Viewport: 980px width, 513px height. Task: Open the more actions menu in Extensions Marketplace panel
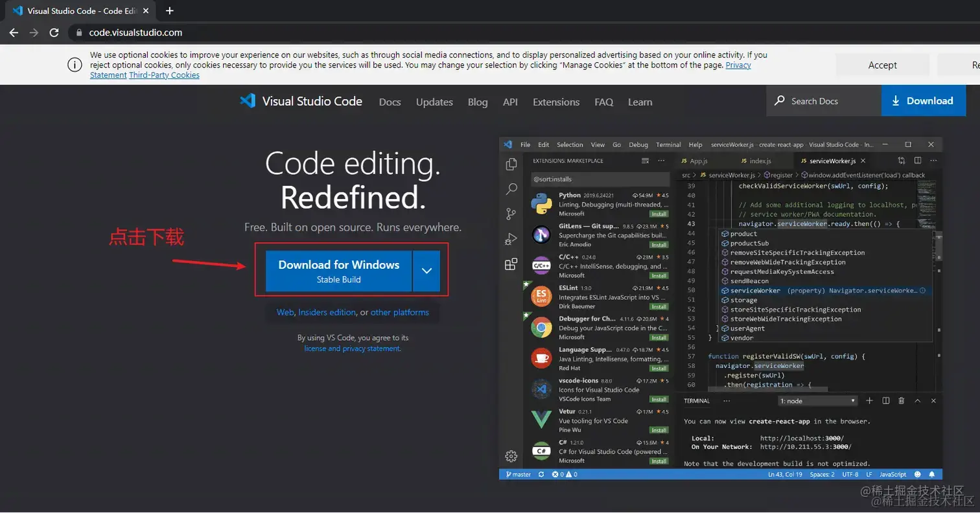tap(661, 160)
